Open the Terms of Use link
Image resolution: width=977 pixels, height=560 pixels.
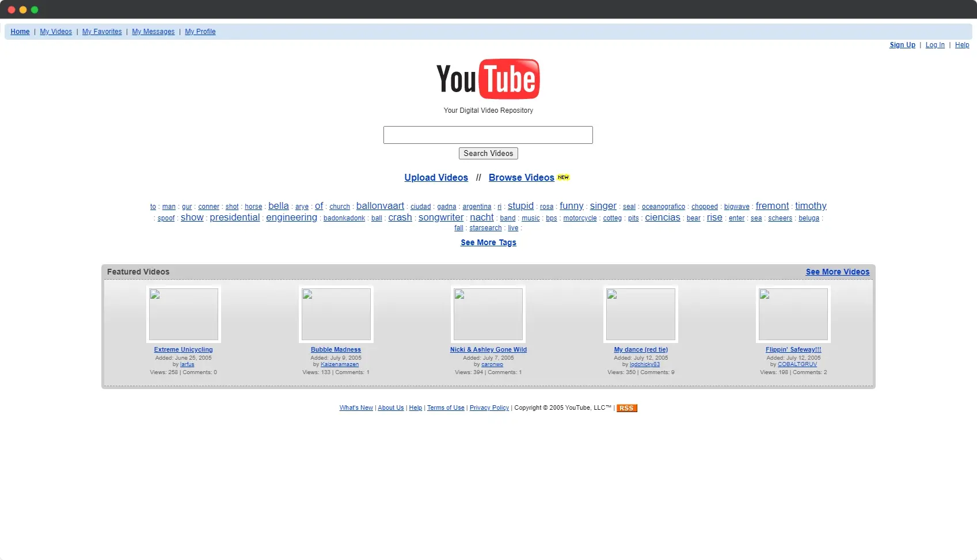point(446,408)
